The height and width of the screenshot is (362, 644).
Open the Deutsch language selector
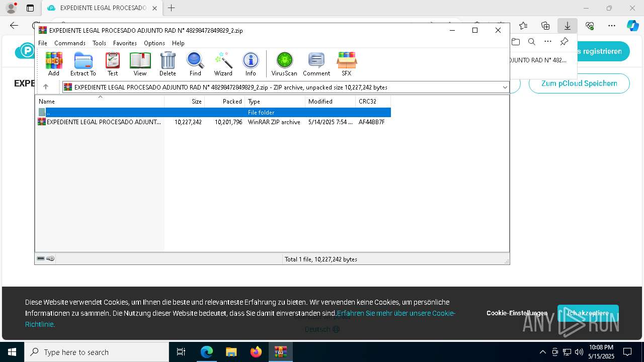tap(322, 329)
